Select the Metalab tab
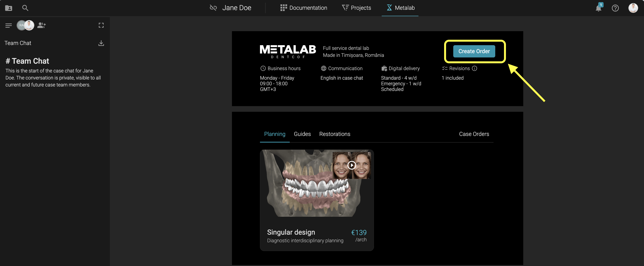The image size is (644, 266). click(401, 8)
